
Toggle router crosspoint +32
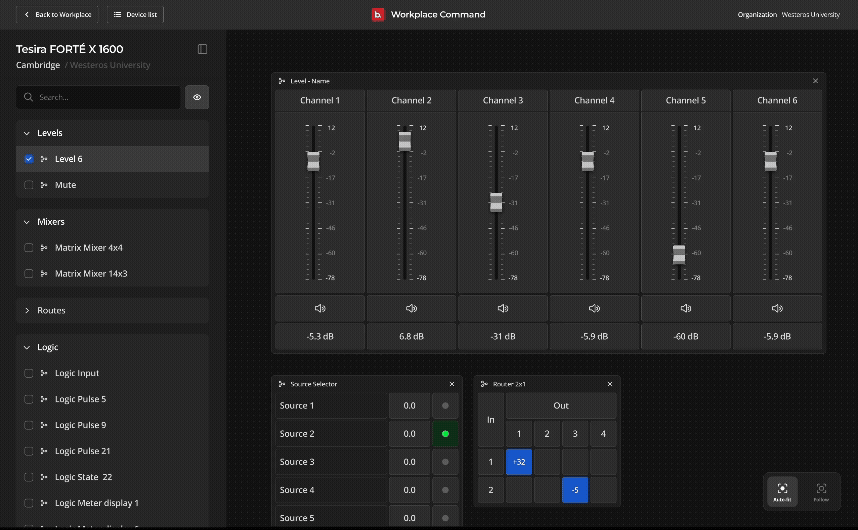(x=519, y=462)
